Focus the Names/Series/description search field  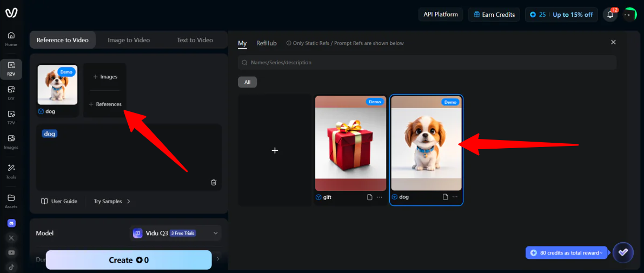tap(427, 62)
